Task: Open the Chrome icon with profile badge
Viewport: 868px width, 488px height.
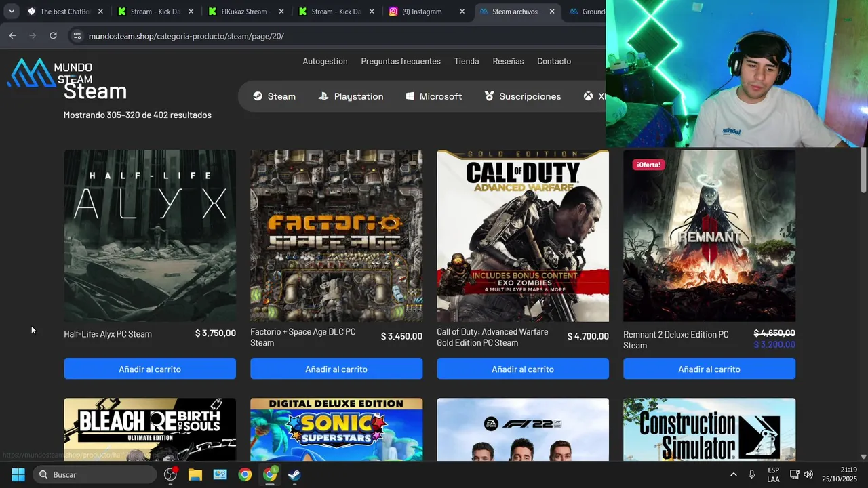Action: pos(270,474)
